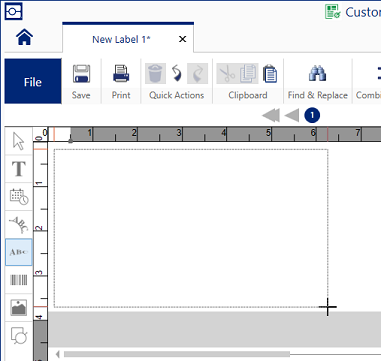Paste from clipboard icon
381x361 pixels.
coord(270,74)
